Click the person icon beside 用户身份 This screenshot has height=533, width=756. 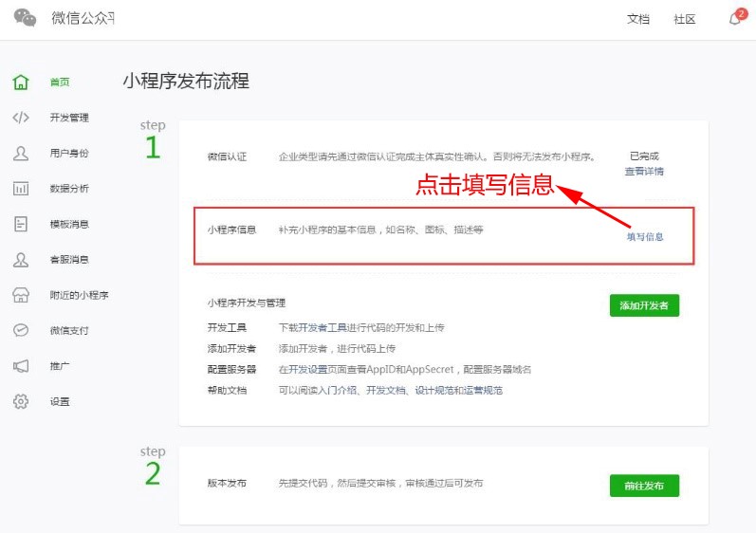point(21,154)
